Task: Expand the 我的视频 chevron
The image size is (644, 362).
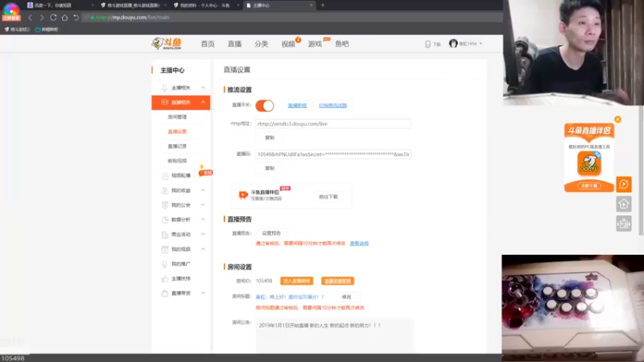Action: click(203, 249)
